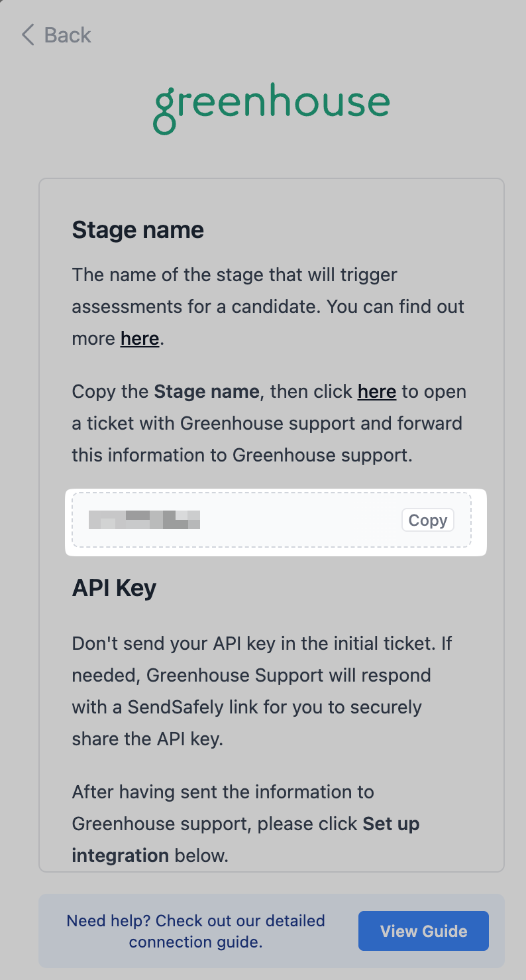526x980 pixels.
Task: Click the Greenhouse logo
Action: (271, 108)
